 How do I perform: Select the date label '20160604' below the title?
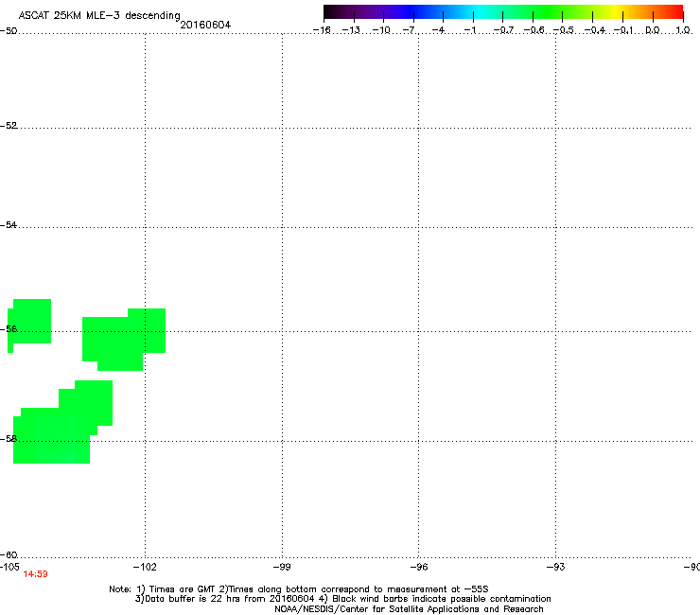click(205, 25)
